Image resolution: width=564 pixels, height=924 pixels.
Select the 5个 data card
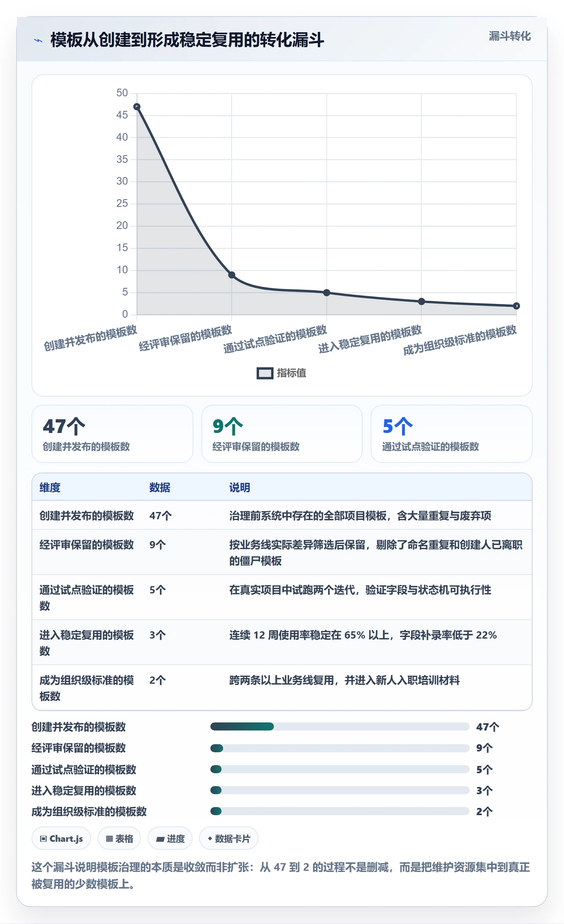(x=452, y=434)
